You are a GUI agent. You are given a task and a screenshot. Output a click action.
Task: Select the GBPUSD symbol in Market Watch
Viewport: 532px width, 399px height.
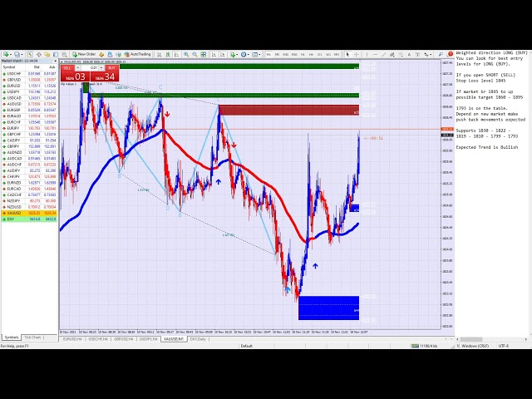tap(13, 79)
